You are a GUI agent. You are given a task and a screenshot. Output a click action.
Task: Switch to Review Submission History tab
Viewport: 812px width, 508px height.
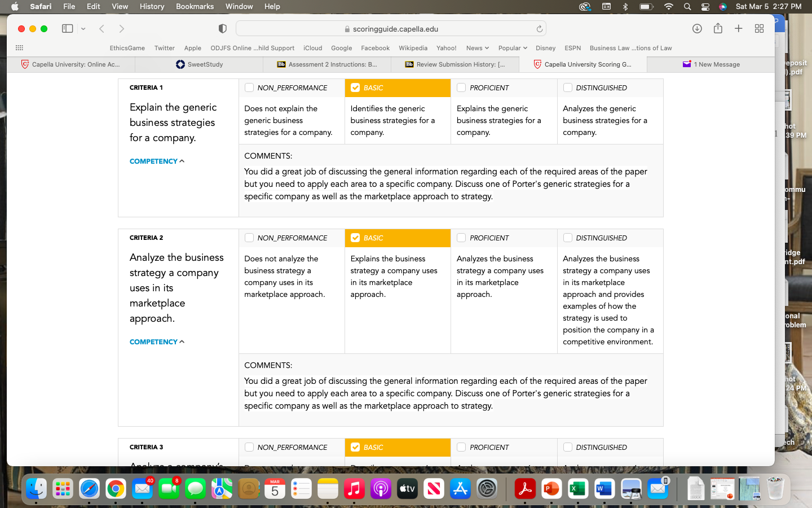[x=455, y=64]
